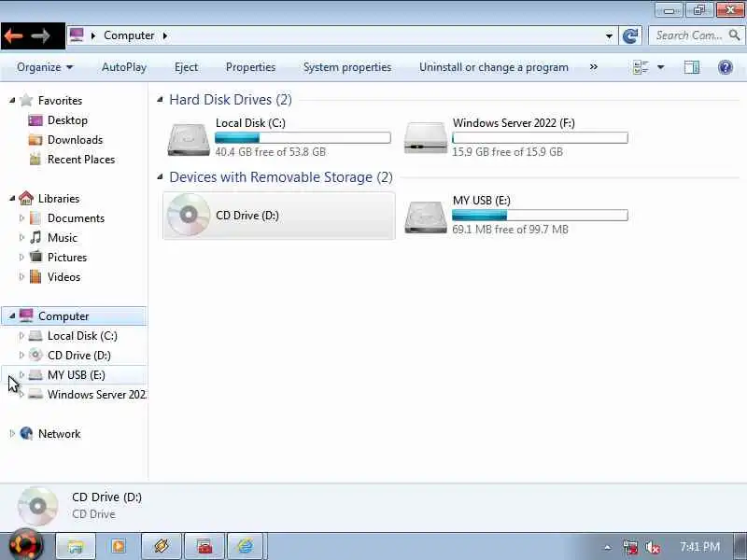Click Uninstall or change a program
Screen dimensions: 747x560
click(x=494, y=67)
